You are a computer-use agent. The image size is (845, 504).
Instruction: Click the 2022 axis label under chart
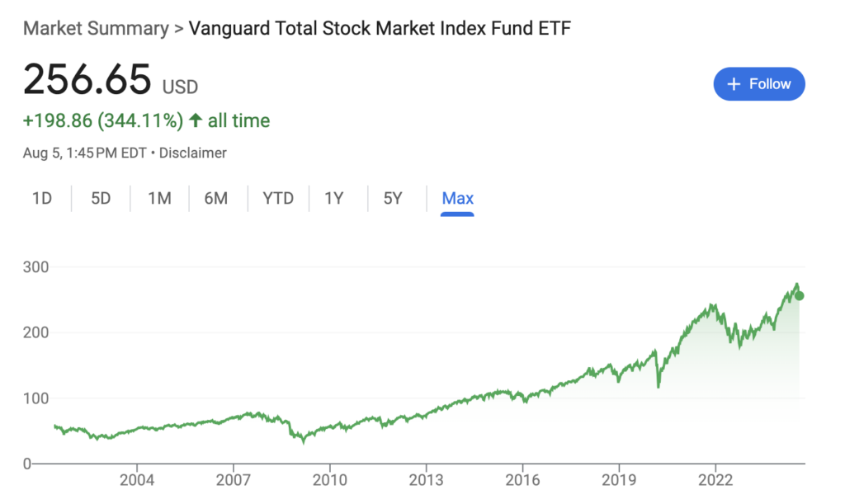click(717, 479)
